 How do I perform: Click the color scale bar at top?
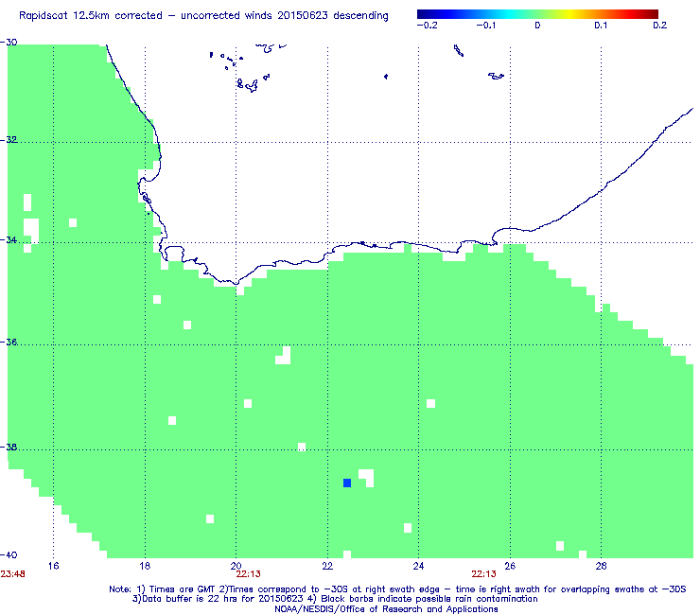[537, 14]
